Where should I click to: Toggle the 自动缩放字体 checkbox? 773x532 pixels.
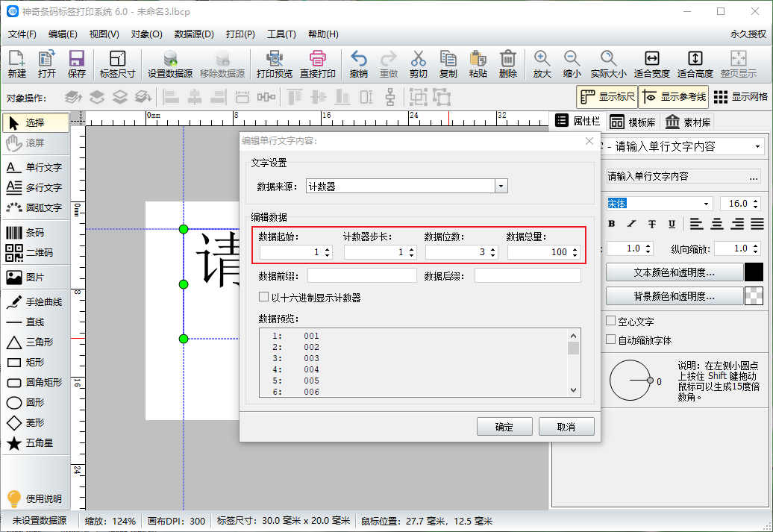611,339
